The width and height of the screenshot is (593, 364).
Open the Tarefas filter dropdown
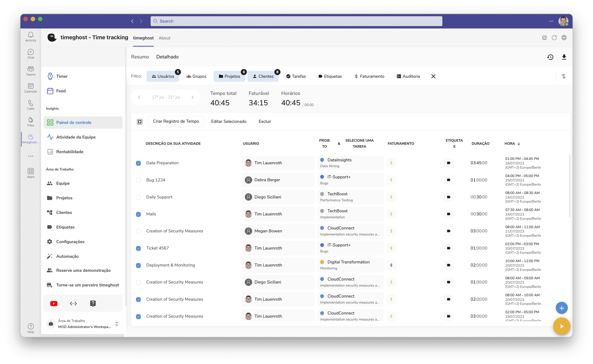pyautogui.click(x=296, y=76)
